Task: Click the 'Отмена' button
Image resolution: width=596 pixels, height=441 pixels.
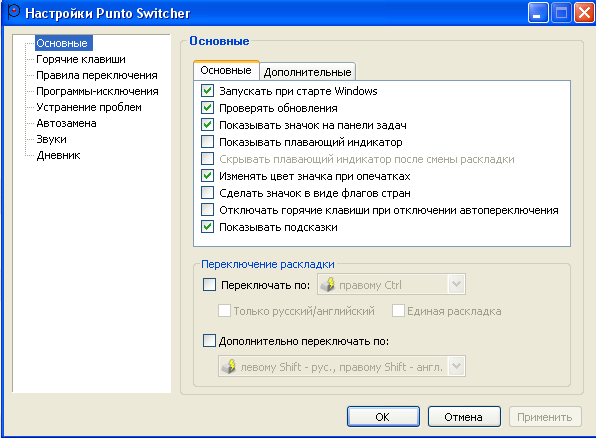Action: pos(464,417)
